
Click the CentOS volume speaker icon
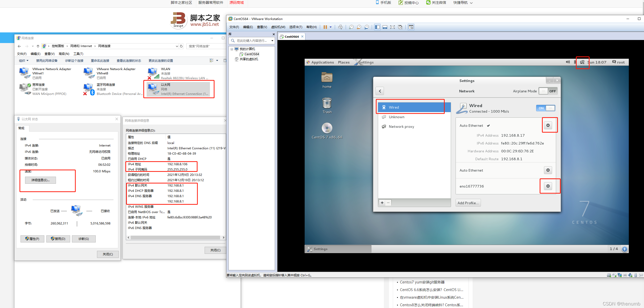coord(568,62)
